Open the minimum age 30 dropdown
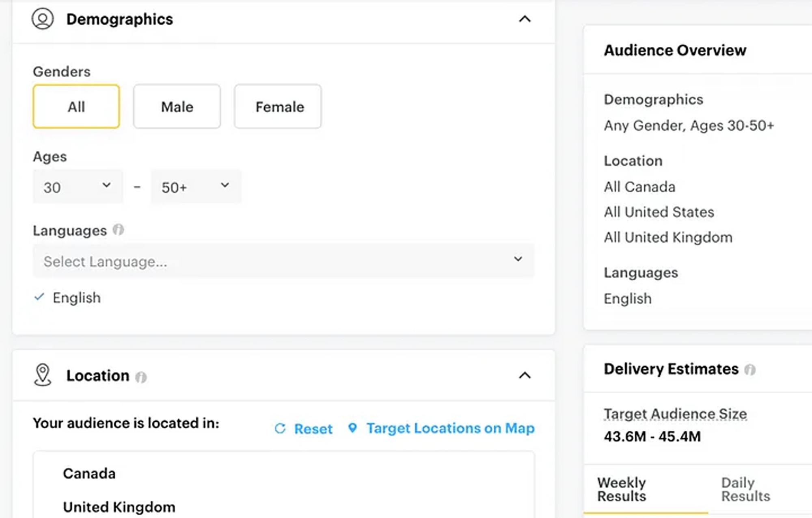812x518 pixels. click(78, 186)
